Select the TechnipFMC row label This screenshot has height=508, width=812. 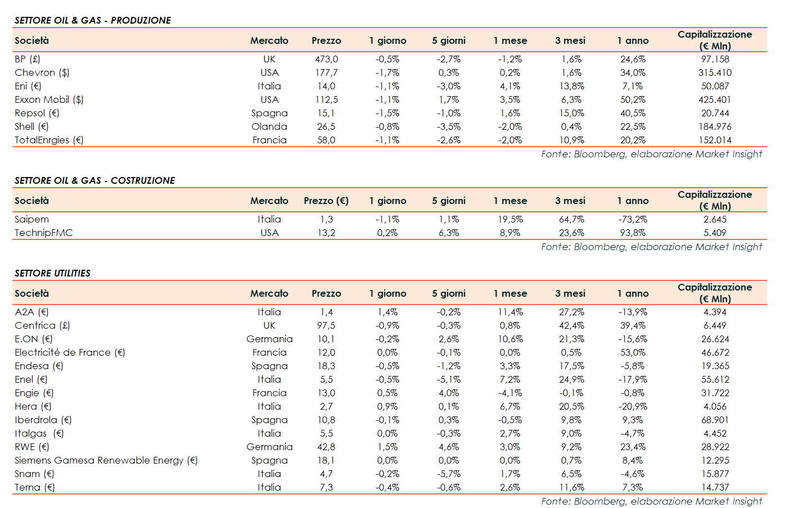click(43, 233)
